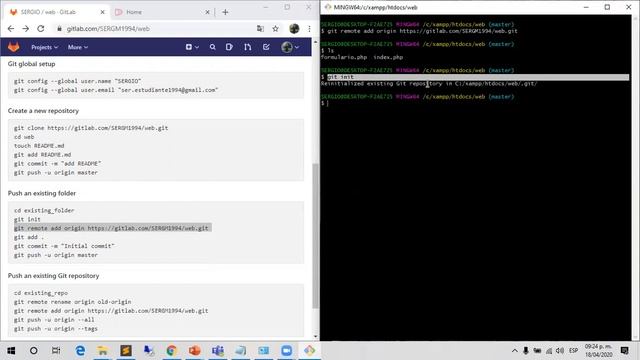
Task: Open a new Chrome tab
Action: (x=225, y=12)
